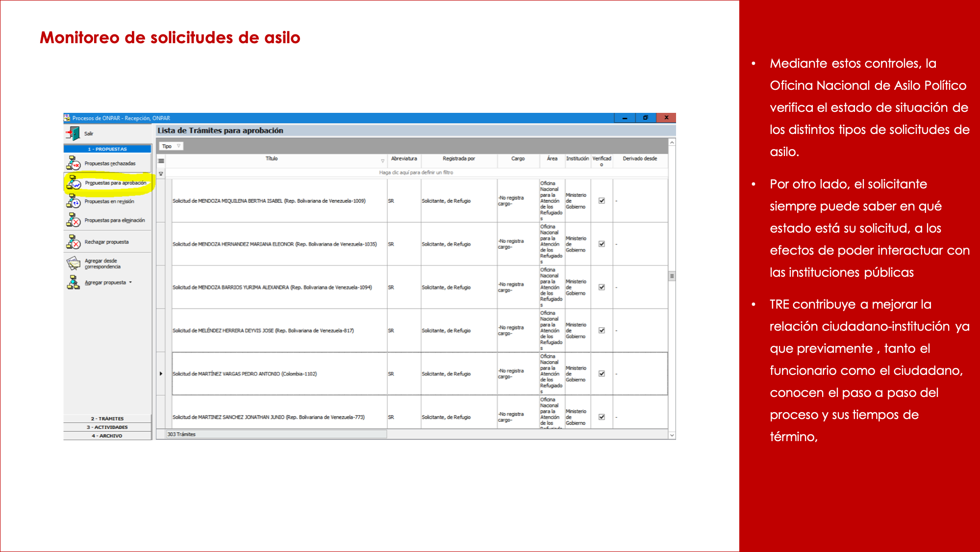Click the current-row arrow beside MARTÍNEZ VARGAS
The image size is (980, 552).
coord(161,374)
